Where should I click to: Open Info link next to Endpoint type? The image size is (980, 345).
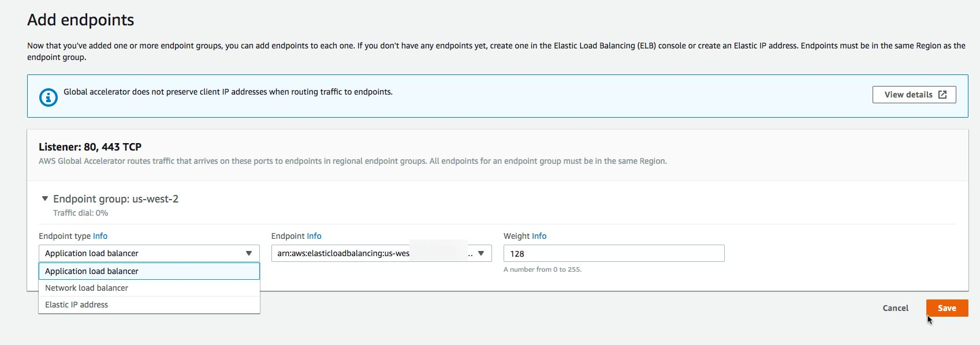point(100,236)
